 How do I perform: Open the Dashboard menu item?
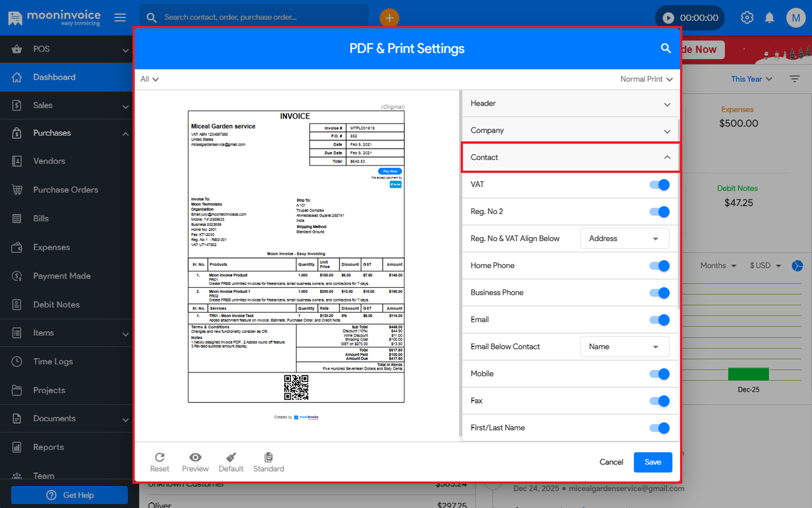[x=54, y=77]
